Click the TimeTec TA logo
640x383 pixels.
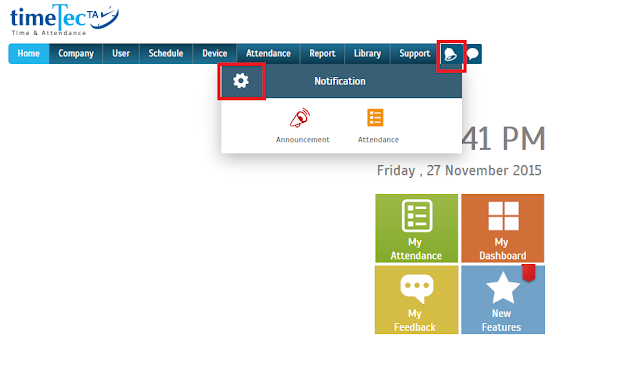pos(64,20)
